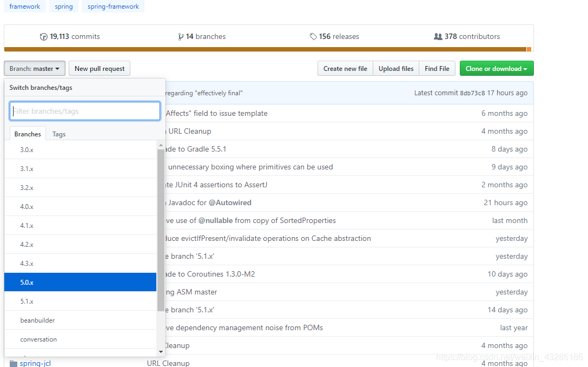The height and width of the screenshot is (367, 588).
Task: Click the contributors people icon
Action: (x=438, y=37)
